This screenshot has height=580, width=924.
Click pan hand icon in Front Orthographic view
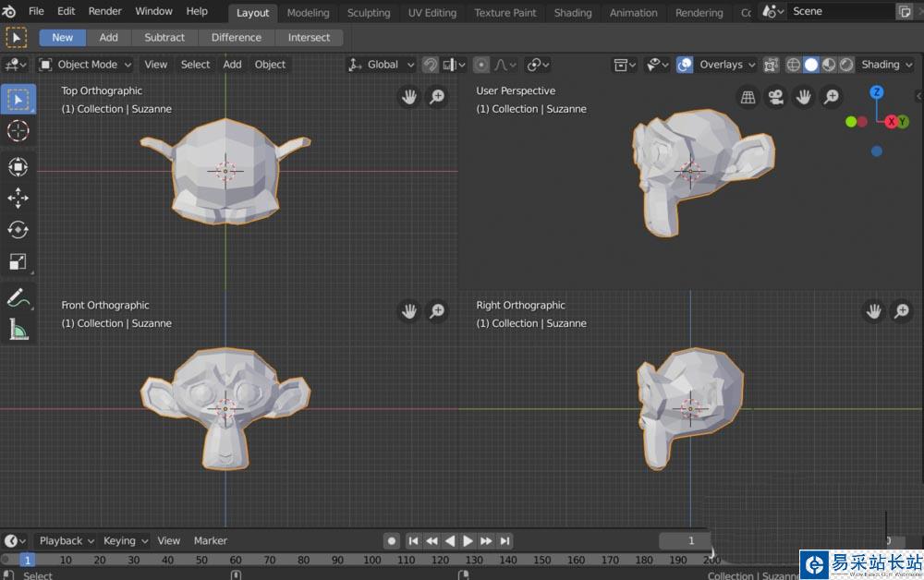(x=409, y=311)
